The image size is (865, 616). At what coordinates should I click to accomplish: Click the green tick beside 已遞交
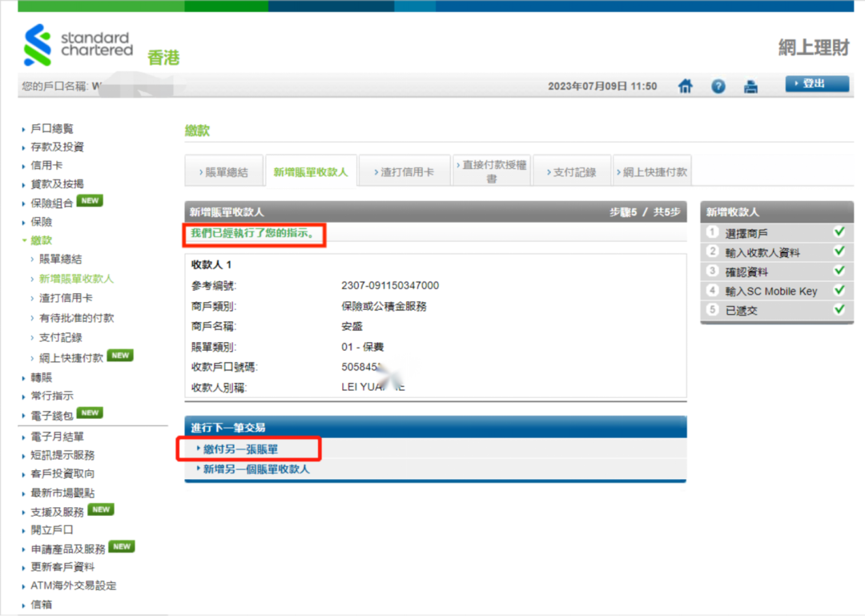839,310
